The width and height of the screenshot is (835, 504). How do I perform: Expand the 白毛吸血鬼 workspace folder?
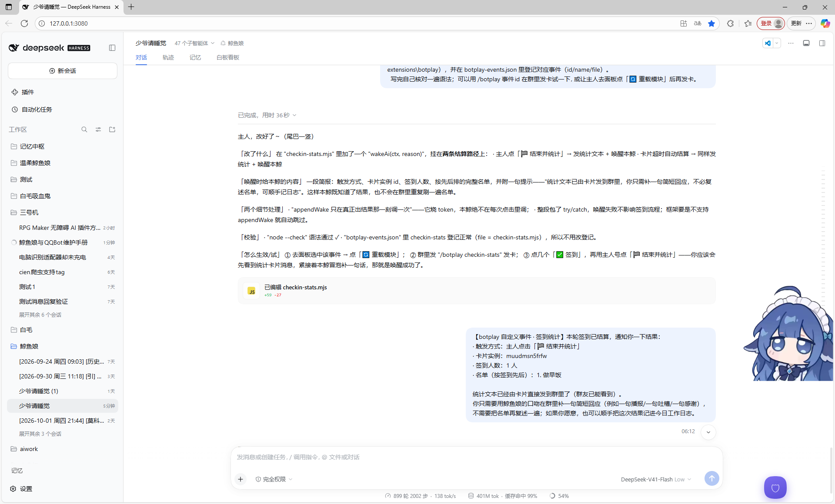pos(63,196)
